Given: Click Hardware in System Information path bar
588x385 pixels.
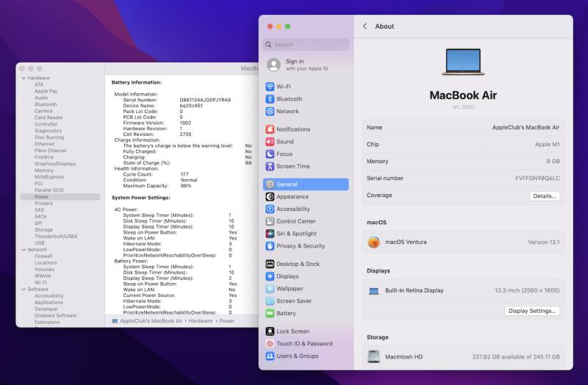Looking at the screenshot, I should pyautogui.click(x=200, y=321).
